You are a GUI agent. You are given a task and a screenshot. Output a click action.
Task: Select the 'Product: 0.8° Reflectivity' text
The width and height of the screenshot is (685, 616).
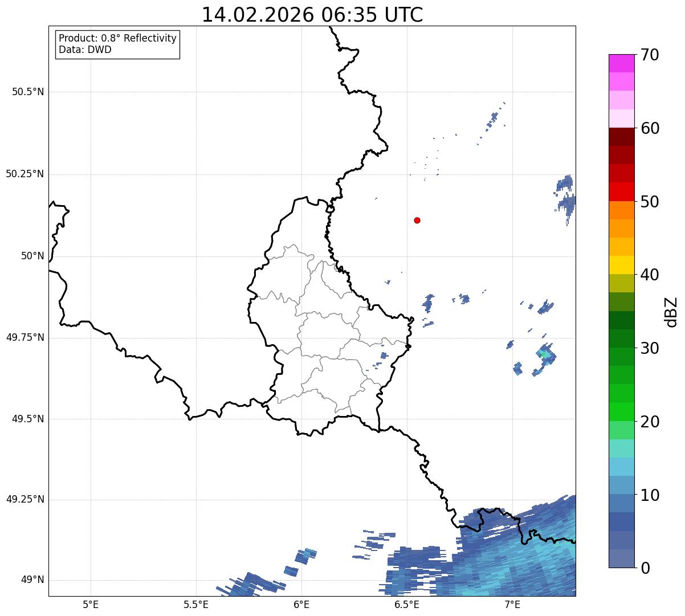point(118,38)
